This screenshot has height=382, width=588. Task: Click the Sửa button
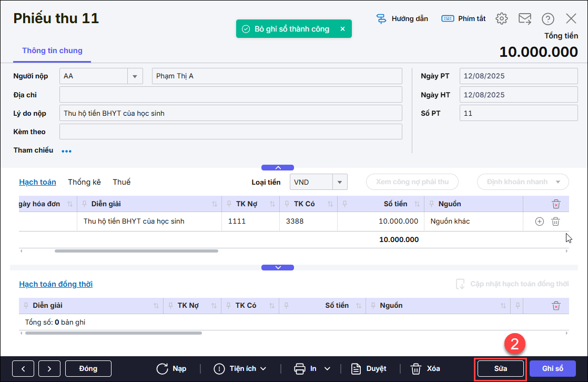click(500, 368)
